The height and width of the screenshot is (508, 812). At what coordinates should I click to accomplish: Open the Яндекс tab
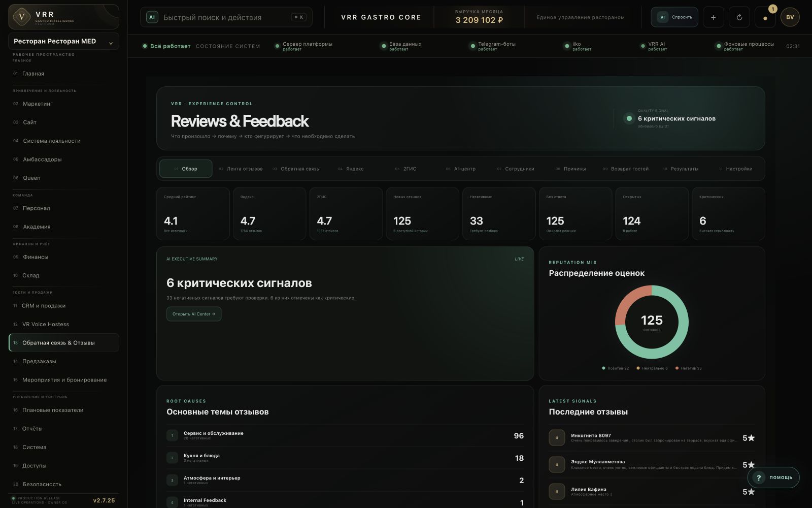[x=351, y=169]
